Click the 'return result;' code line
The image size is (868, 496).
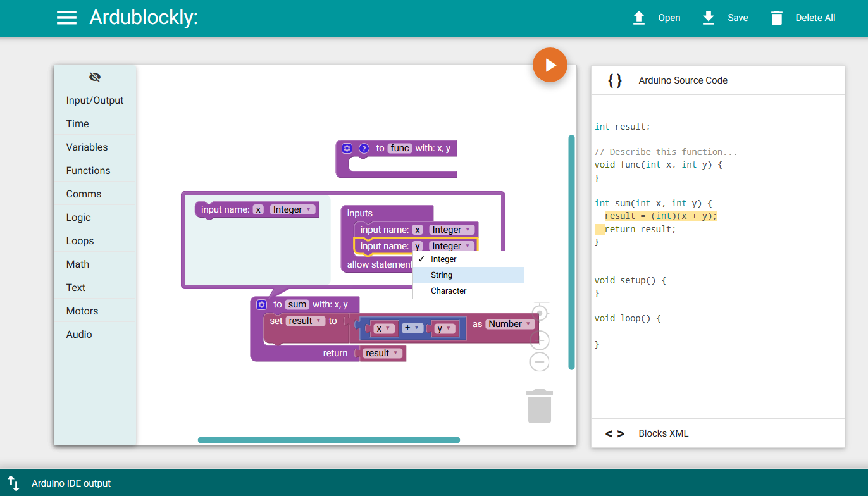[x=640, y=229]
